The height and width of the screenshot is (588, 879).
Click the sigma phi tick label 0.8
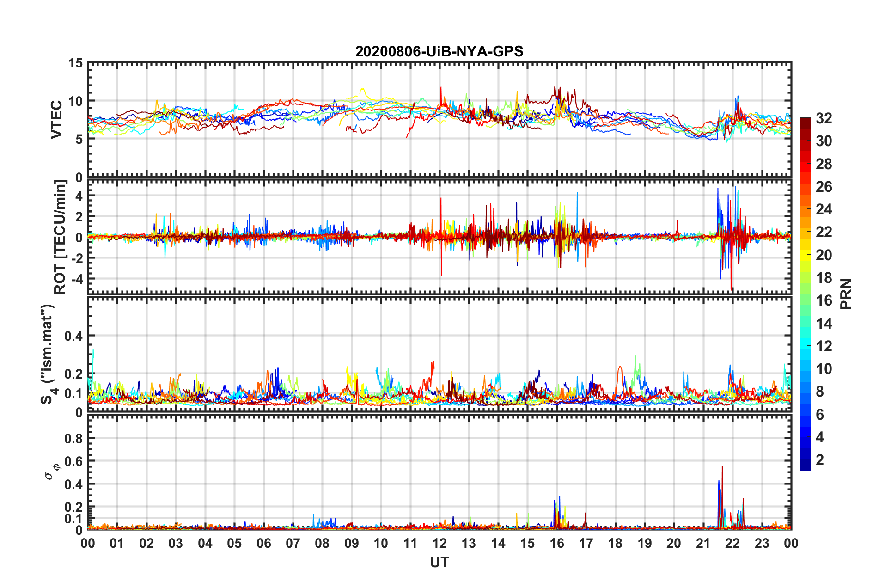click(x=73, y=438)
